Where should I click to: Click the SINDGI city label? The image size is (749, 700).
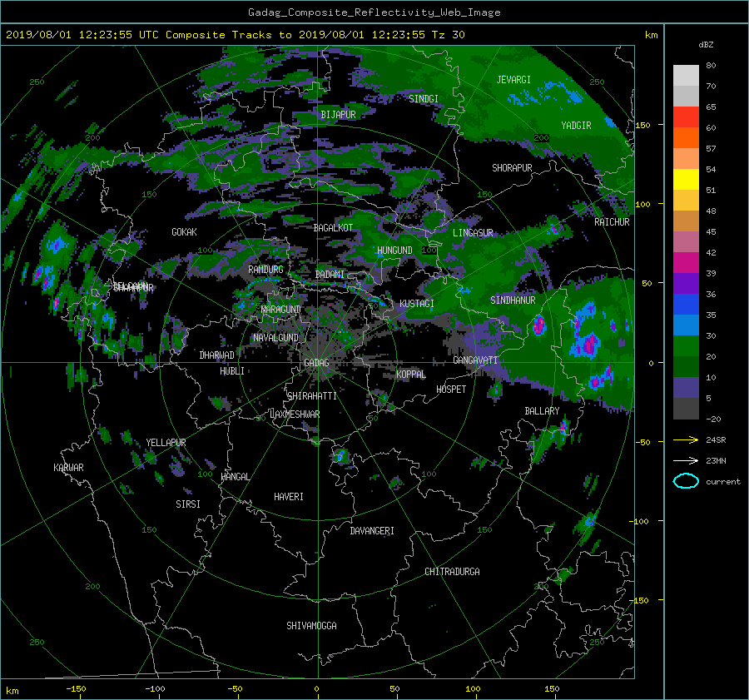[x=424, y=99]
